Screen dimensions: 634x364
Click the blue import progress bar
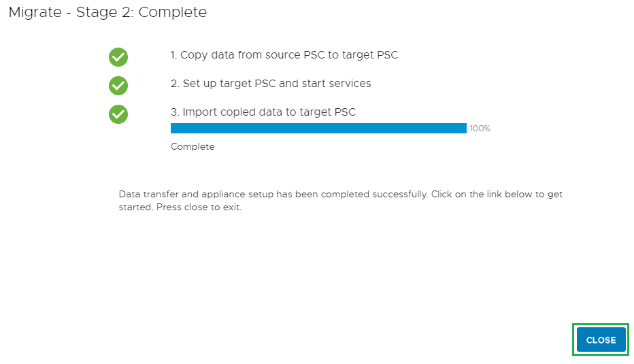pyautogui.click(x=318, y=128)
